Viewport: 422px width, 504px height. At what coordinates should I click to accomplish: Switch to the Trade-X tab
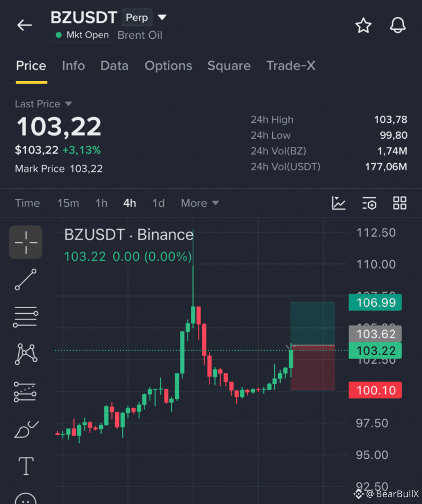(291, 66)
